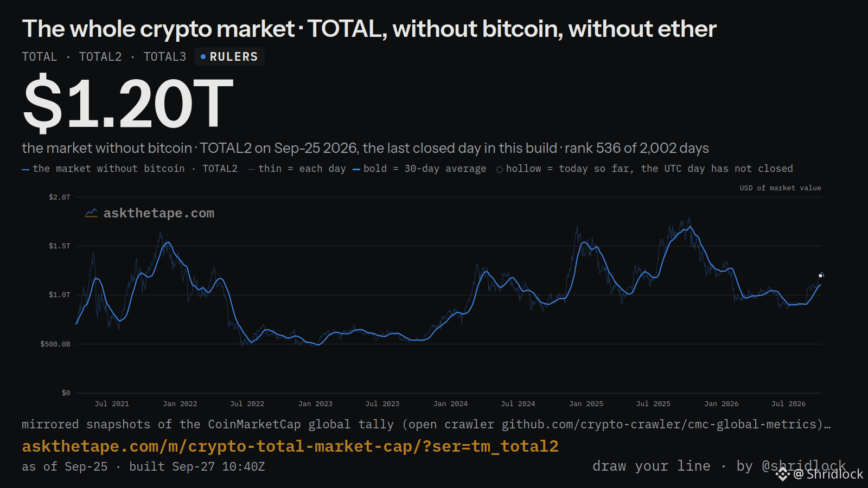Click the $1.5T y-axis label
868x488 pixels.
(x=60, y=246)
